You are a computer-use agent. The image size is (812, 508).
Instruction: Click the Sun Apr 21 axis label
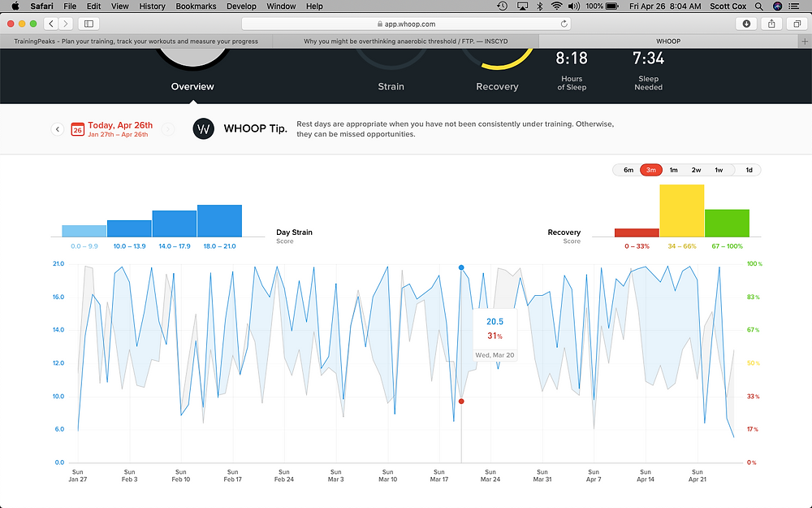pos(697,475)
